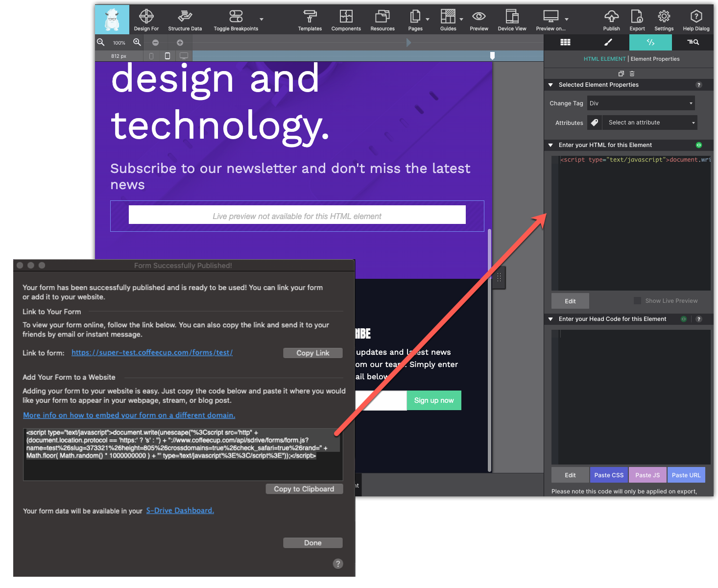Open the Design For toolbar item
Screen dimensions: 718x588
[x=146, y=20]
